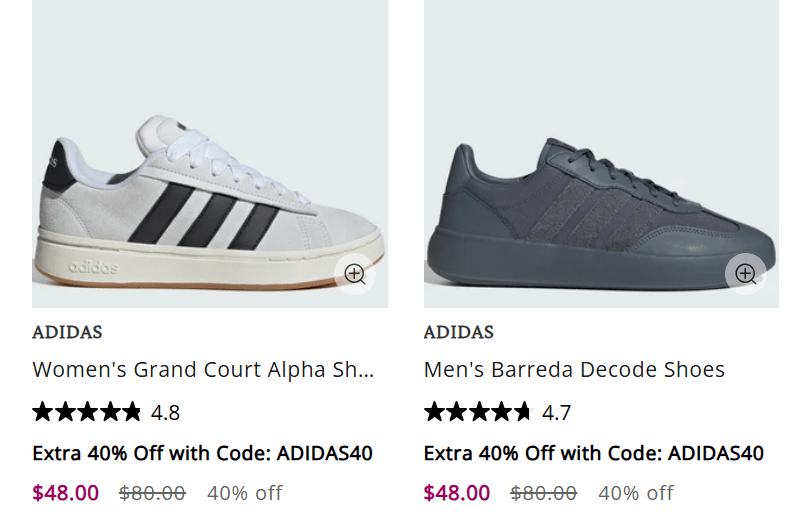Click ADIDAS brand above Women's Grand Court Alpha
796x517 pixels.
(x=67, y=332)
